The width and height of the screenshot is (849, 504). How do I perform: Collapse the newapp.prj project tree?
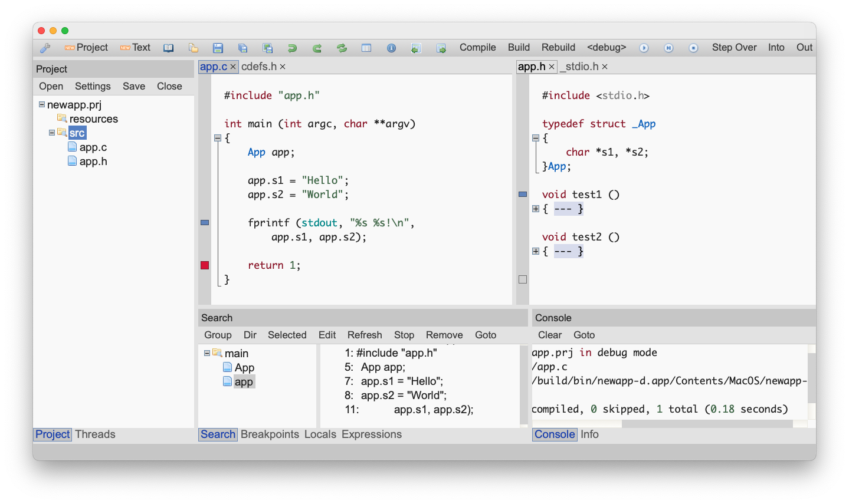tap(41, 104)
